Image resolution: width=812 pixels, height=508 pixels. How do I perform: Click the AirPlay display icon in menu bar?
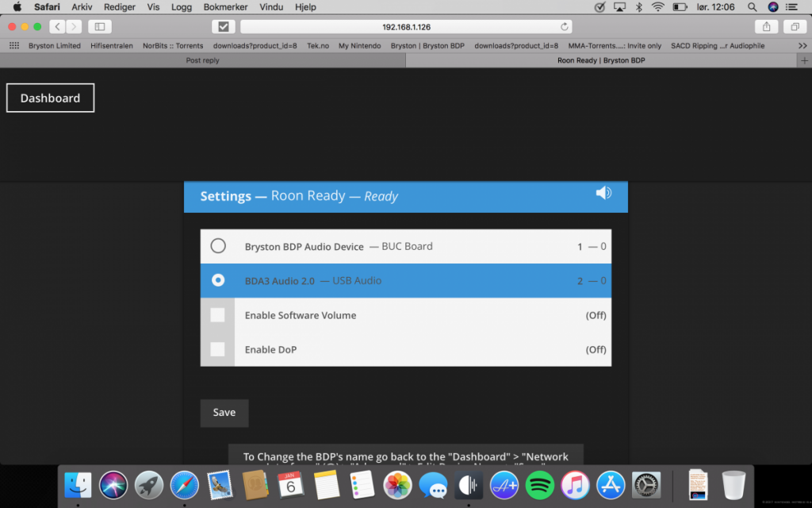619,7
